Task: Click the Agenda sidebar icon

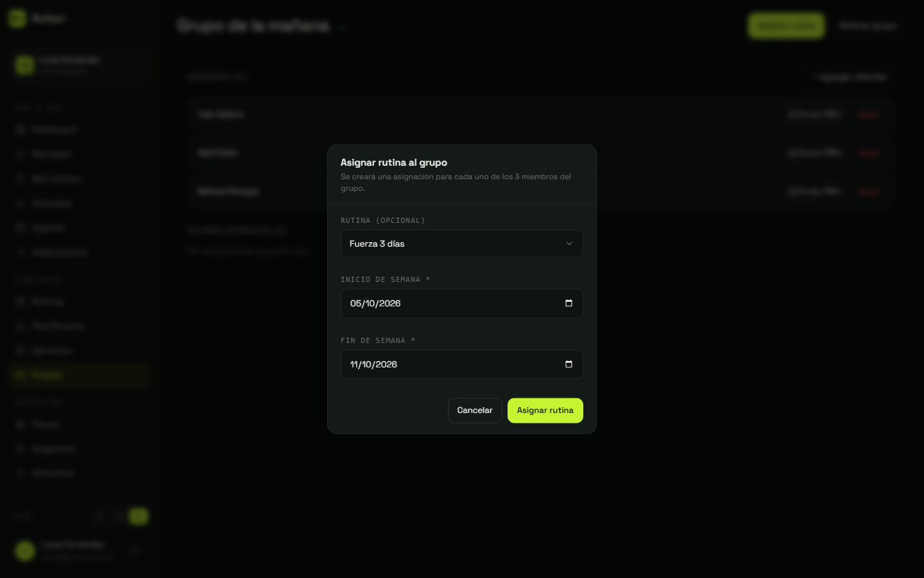Action: (x=20, y=228)
